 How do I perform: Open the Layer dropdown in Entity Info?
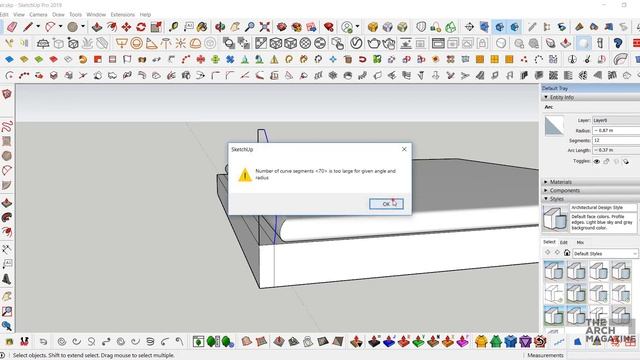[x=616, y=120]
